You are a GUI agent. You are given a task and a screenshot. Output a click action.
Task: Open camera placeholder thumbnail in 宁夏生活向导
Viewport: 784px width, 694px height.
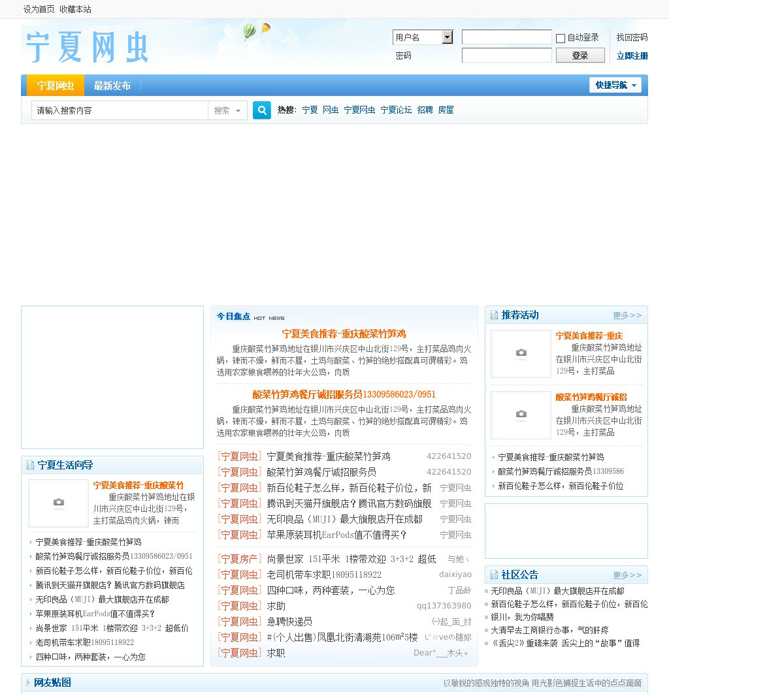click(x=58, y=503)
